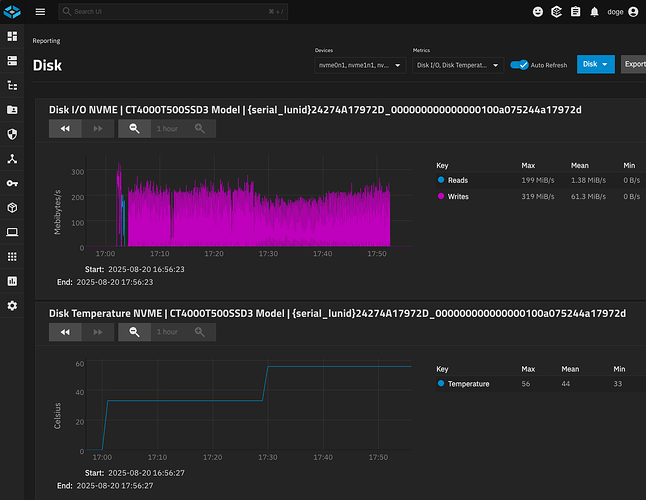Open the alerts bell icon

pyautogui.click(x=594, y=12)
